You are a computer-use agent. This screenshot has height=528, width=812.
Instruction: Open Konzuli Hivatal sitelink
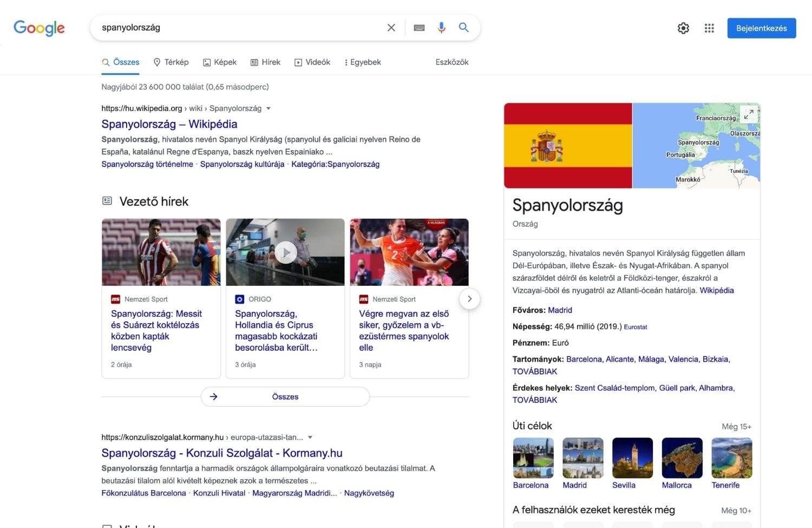coord(219,493)
